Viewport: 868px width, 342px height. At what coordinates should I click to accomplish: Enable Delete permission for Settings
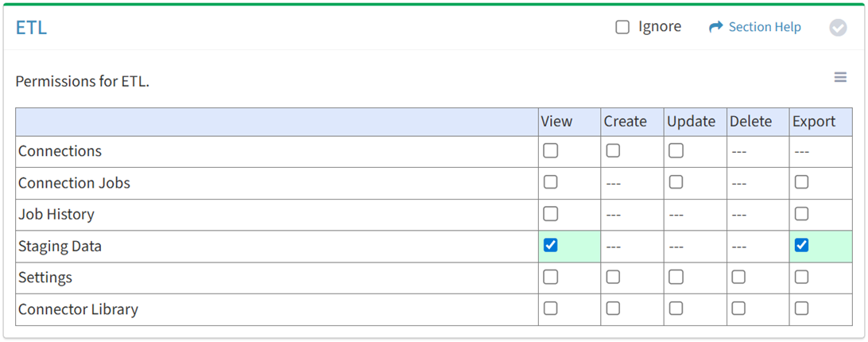coord(738,277)
